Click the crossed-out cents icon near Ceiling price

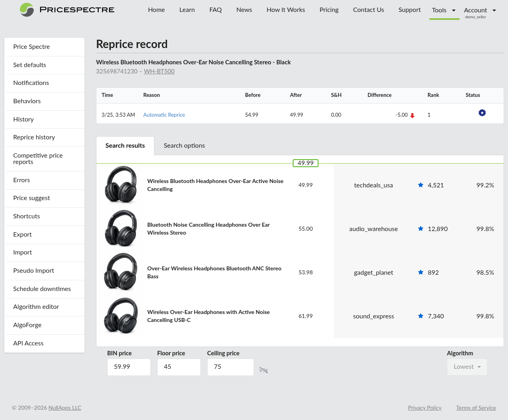pyautogui.click(x=264, y=369)
